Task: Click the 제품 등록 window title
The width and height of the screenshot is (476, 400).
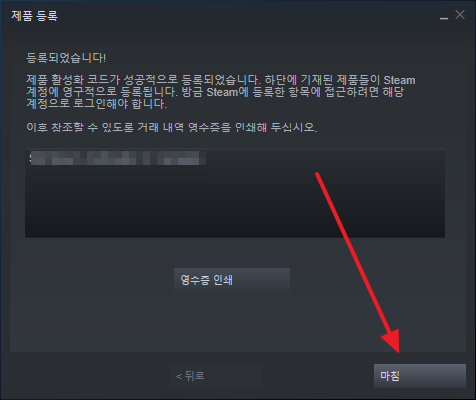Action: [x=34, y=16]
